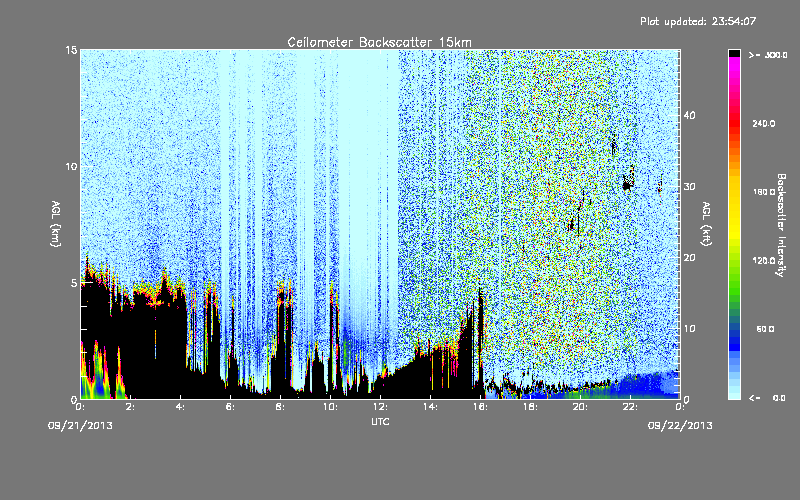Viewport: 800px width, 500px height.
Task: Click the 10 km tick label on left axis
Action: pos(71,167)
